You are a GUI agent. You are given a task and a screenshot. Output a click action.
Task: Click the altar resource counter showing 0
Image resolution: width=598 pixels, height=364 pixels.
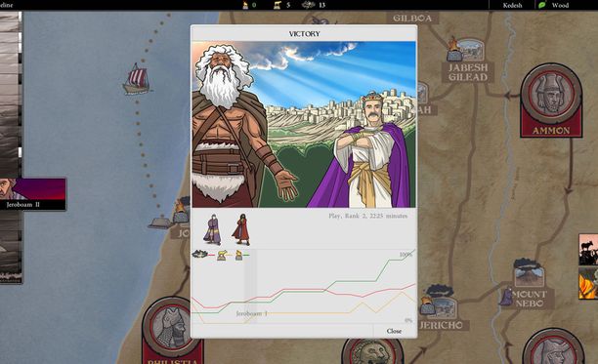coord(249,5)
